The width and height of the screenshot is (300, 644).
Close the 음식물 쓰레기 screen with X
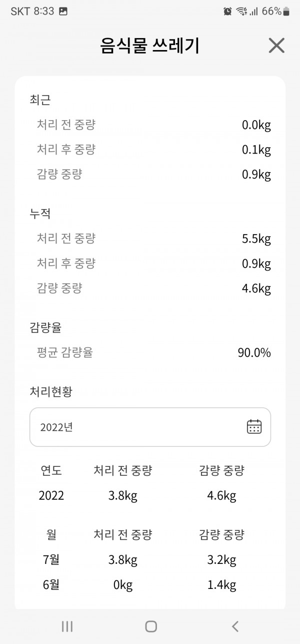(276, 46)
